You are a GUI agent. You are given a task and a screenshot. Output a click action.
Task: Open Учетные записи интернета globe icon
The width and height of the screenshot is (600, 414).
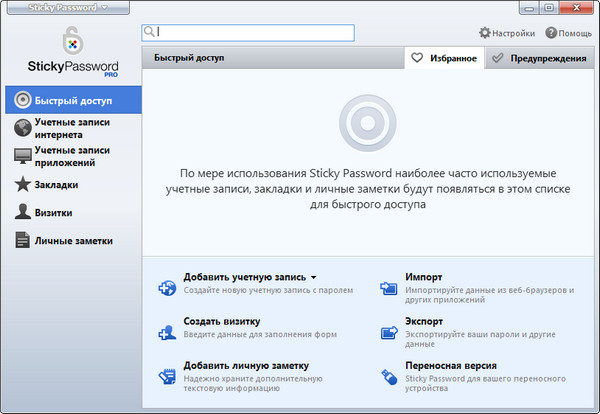click(x=22, y=128)
